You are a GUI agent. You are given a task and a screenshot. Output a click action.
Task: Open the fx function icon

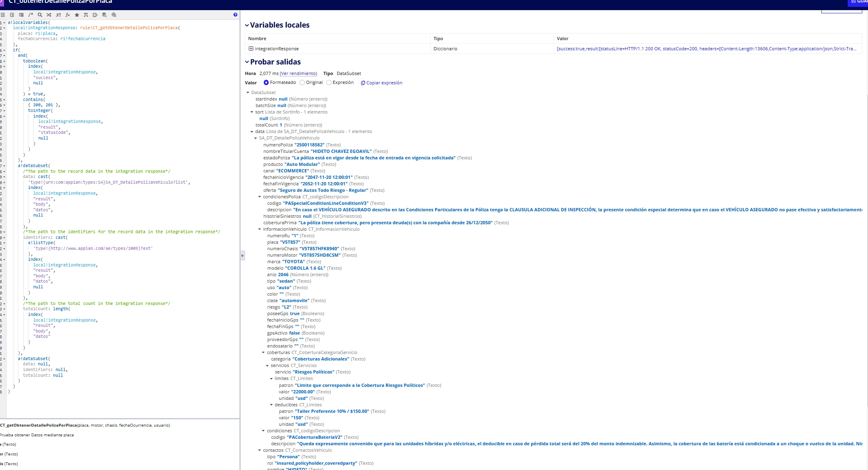67,15
